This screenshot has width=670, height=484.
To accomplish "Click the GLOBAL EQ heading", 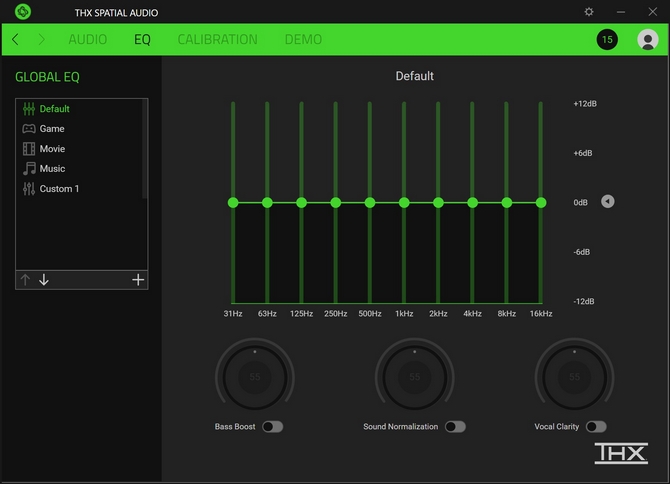I will pyautogui.click(x=47, y=77).
